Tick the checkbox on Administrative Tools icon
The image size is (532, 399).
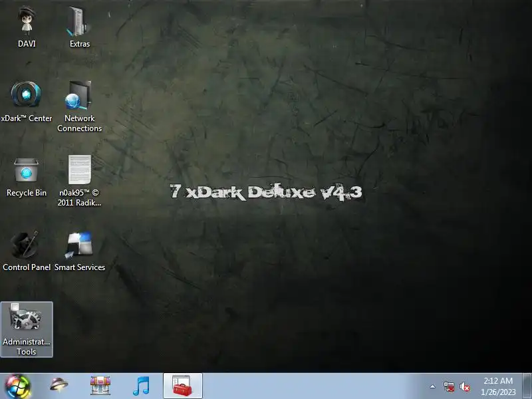point(15,307)
